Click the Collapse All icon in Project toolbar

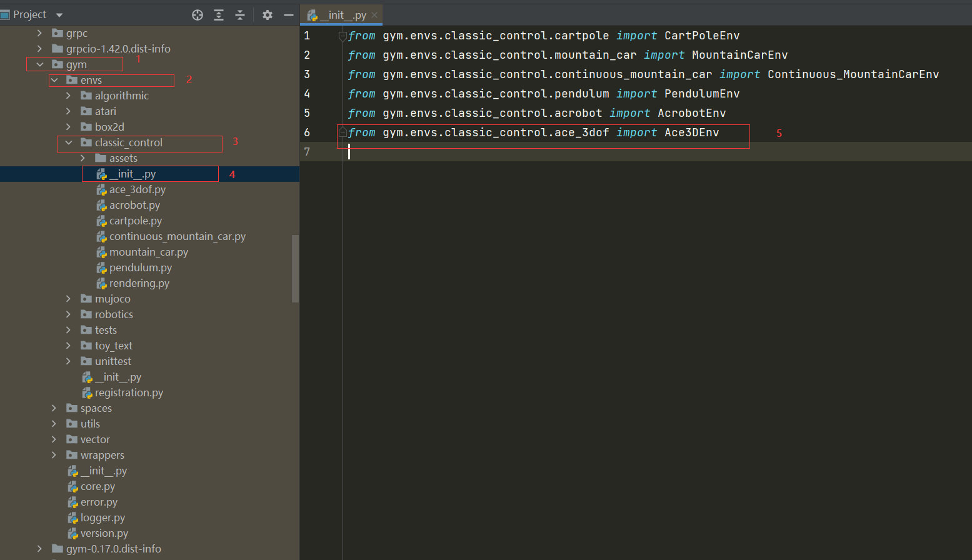pos(240,15)
